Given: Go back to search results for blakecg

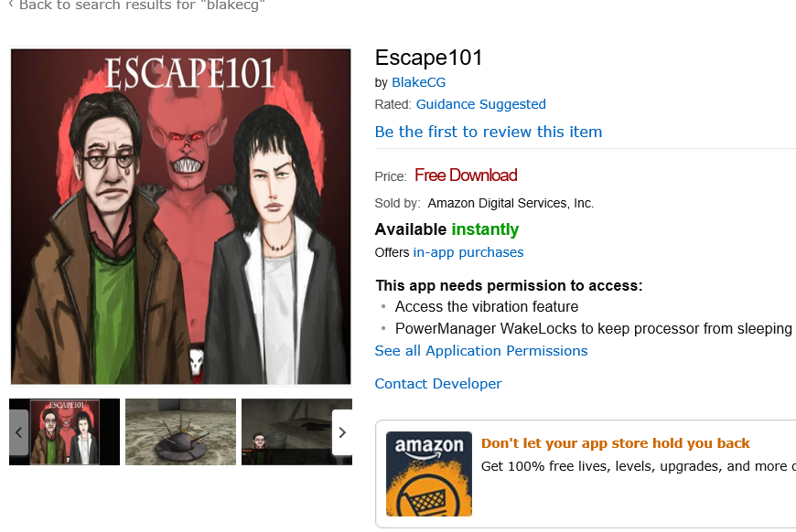Looking at the screenshot, I should pos(142,5).
